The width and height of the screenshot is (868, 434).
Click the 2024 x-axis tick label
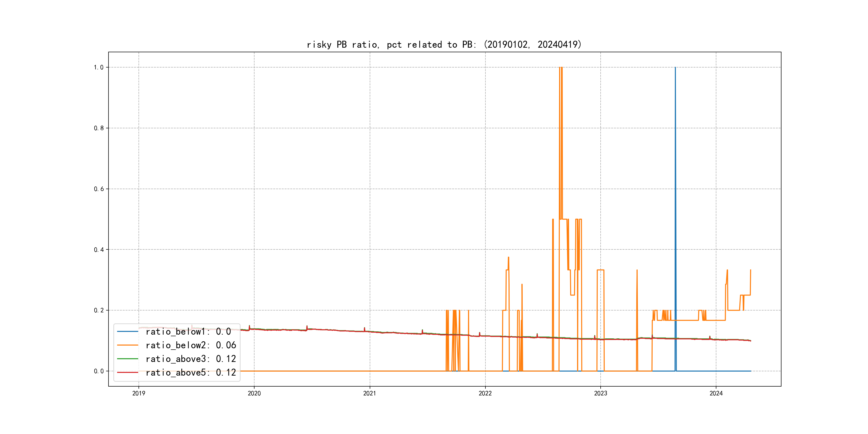(716, 393)
